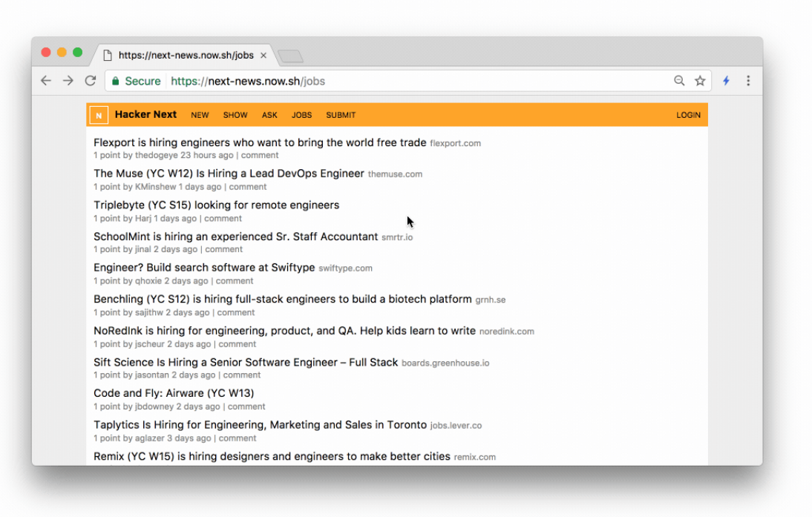Viewport: 812px width, 517px height.
Task: Reload the page with refresh icon
Action: [91, 81]
